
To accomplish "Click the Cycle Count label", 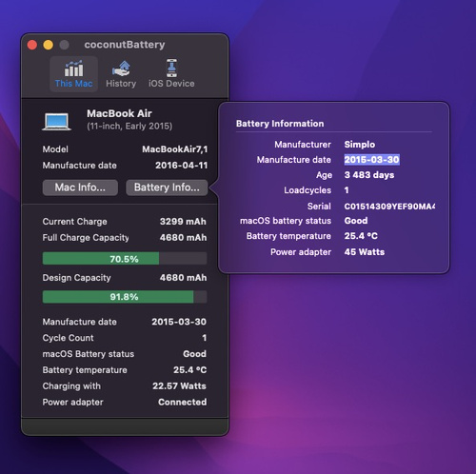I will [69, 338].
